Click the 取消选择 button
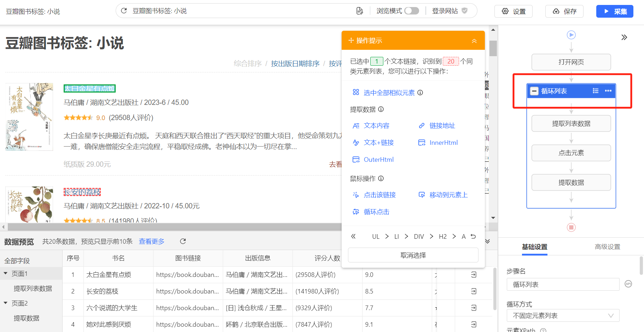Screen dimensions: 644x332 point(413,255)
